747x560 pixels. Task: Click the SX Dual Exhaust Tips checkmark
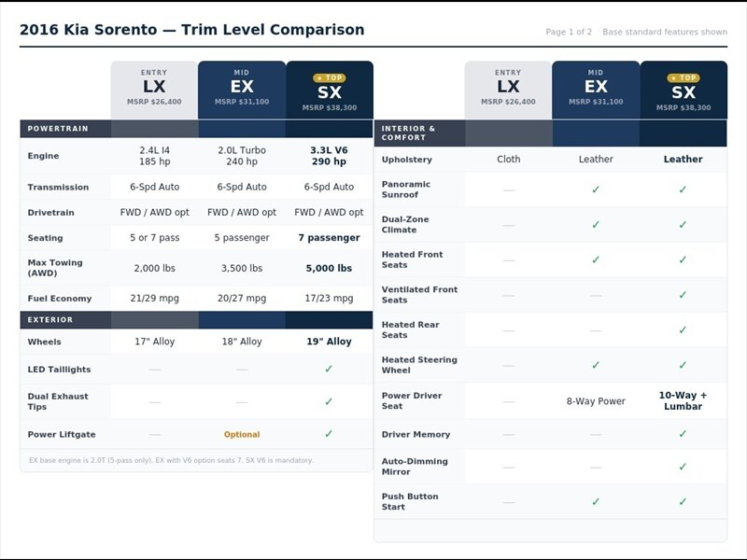tap(329, 402)
